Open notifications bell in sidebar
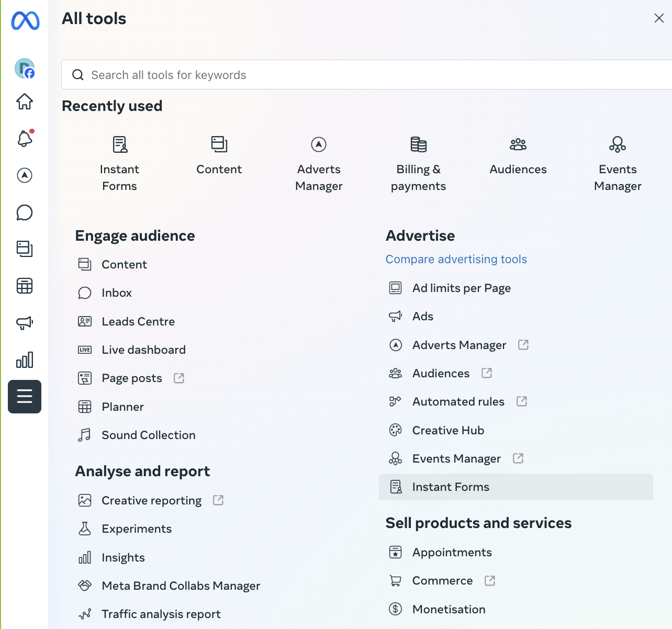672x629 pixels. [x=25, y=139]
